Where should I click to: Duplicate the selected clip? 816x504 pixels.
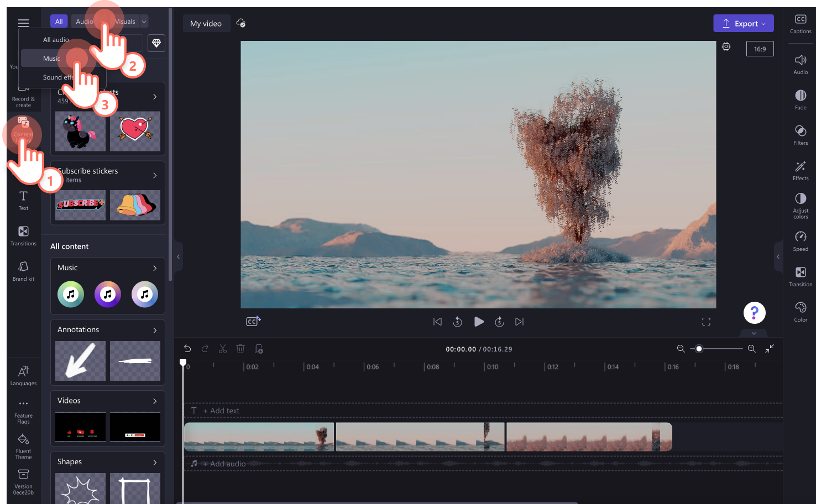[x=259, y=349]
